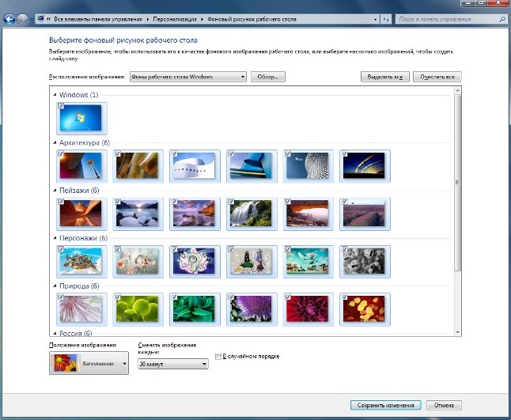Collapse the 'Природа (6)' group
The height and width of the screenshot is (420, 511).
pyautogui.click(x=55, y=286)
